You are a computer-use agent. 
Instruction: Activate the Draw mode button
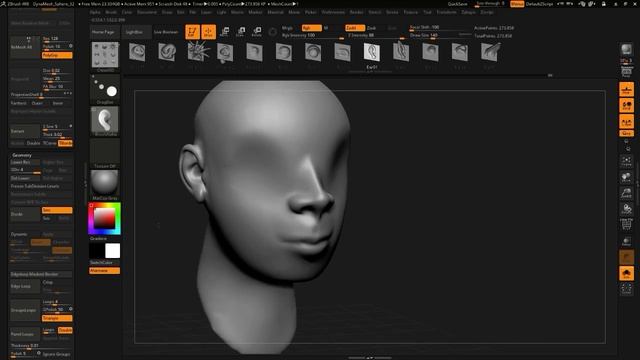209,32
